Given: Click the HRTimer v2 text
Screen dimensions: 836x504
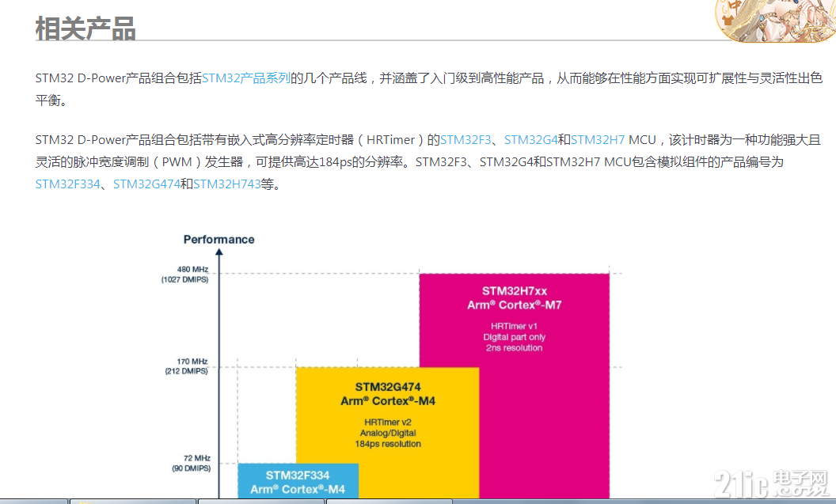Looking at the screenshot, I should coord(388,423).
